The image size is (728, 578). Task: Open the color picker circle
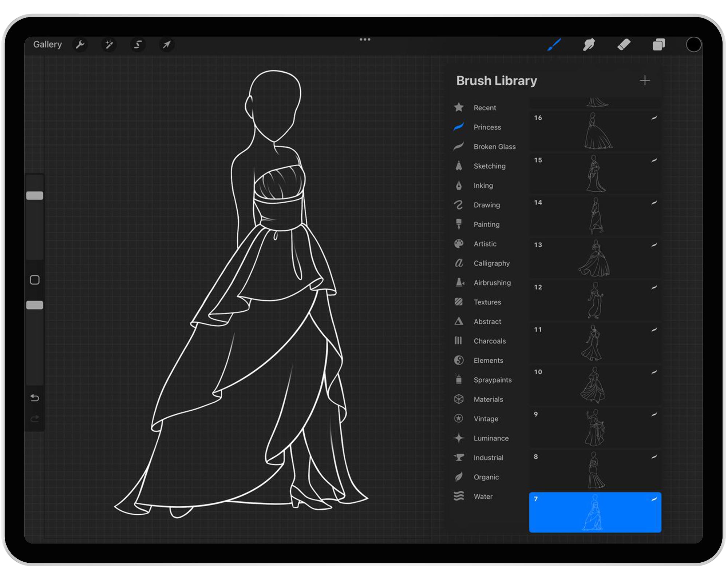(x=693, y=44)
